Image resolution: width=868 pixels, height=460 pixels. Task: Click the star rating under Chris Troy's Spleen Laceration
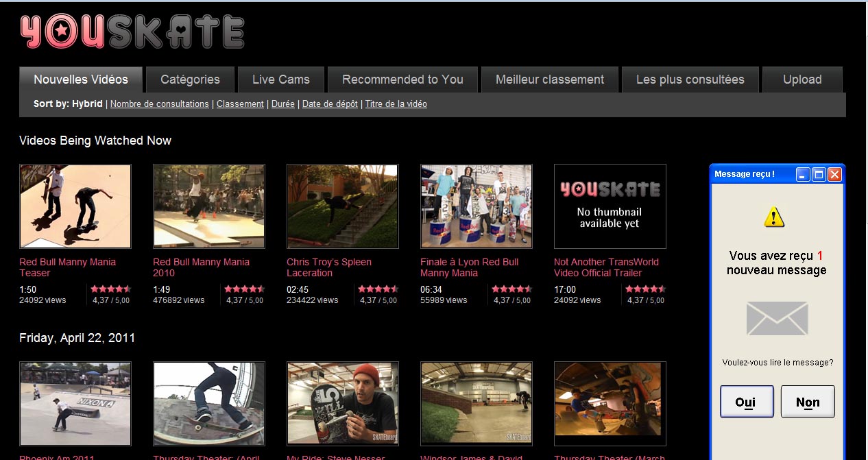(378, 289)
